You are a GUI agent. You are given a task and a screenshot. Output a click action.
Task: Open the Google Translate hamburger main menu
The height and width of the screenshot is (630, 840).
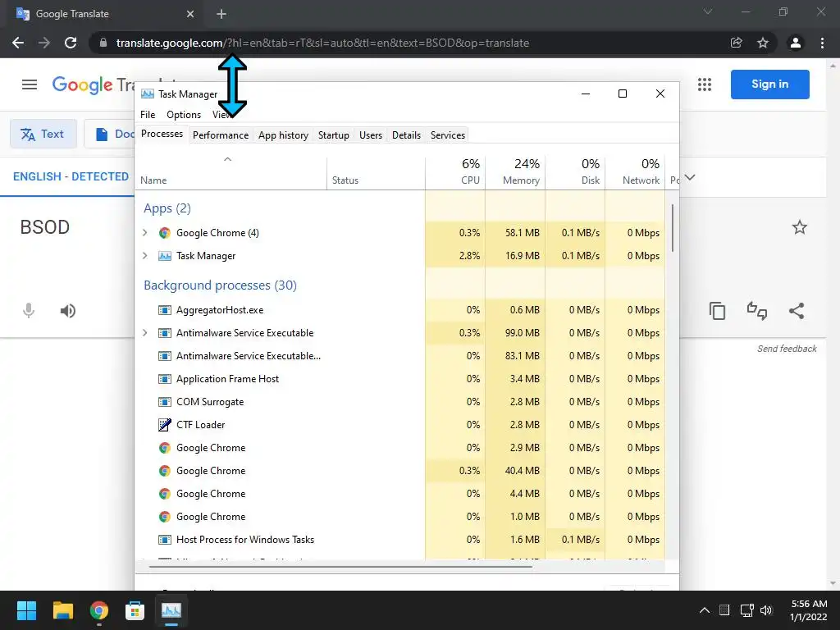click(x=30, y=84)
